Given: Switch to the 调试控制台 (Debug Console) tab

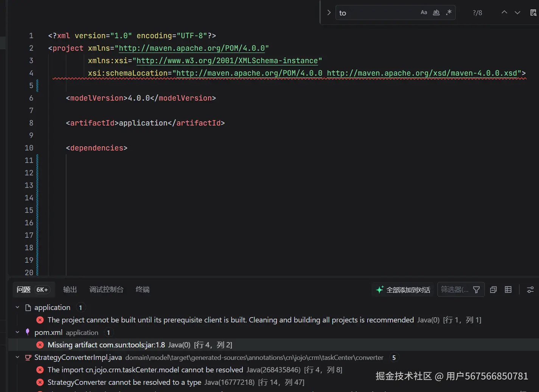Looking at the screenshot, I should [106, 290].
